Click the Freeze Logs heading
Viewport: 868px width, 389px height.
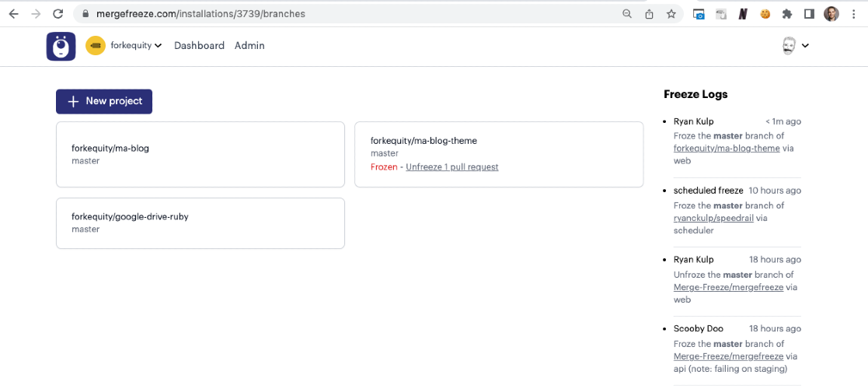[x=695, y=94]
